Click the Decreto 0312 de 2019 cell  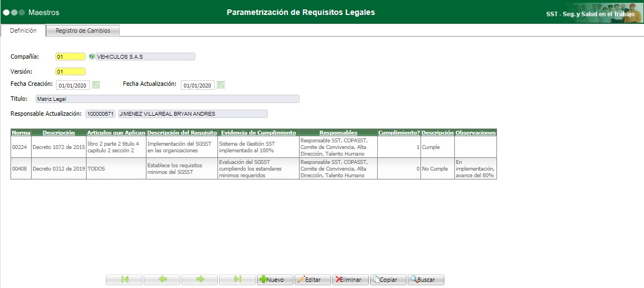click(59, 168)
